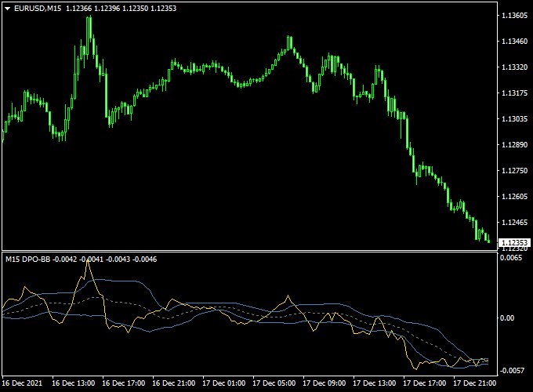Click the OHLC values 1.12366 1.12396 1.12350 1.12353

(121, 9)
